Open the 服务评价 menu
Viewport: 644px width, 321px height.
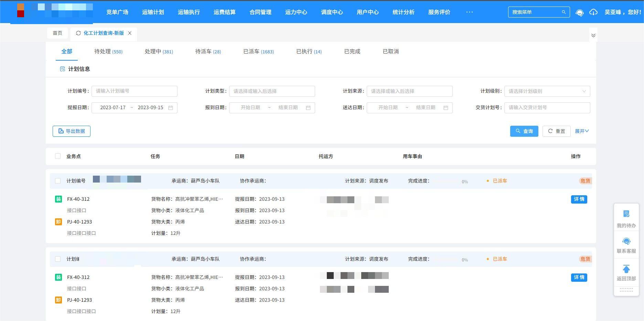439,12
